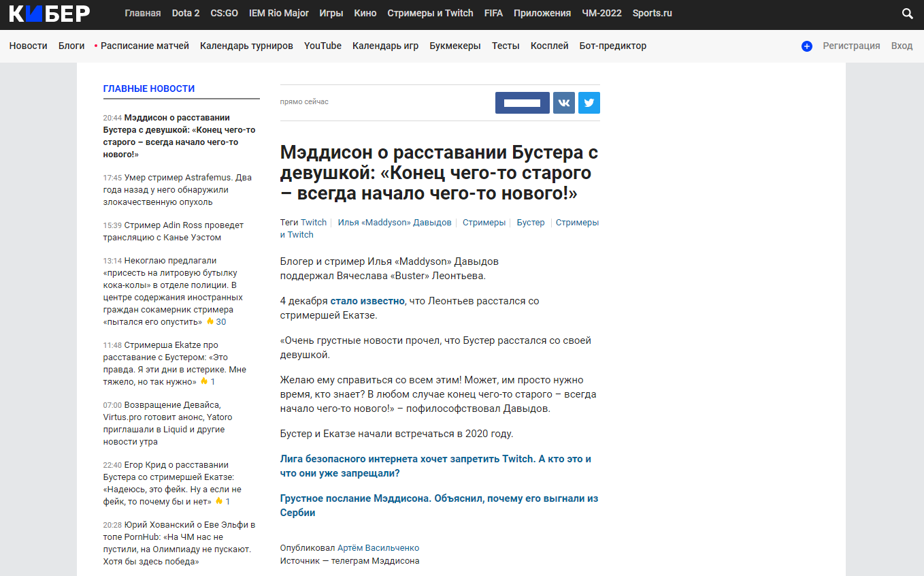Share the article via Twitter icon

pyautogui.click(x=589, y=103)
